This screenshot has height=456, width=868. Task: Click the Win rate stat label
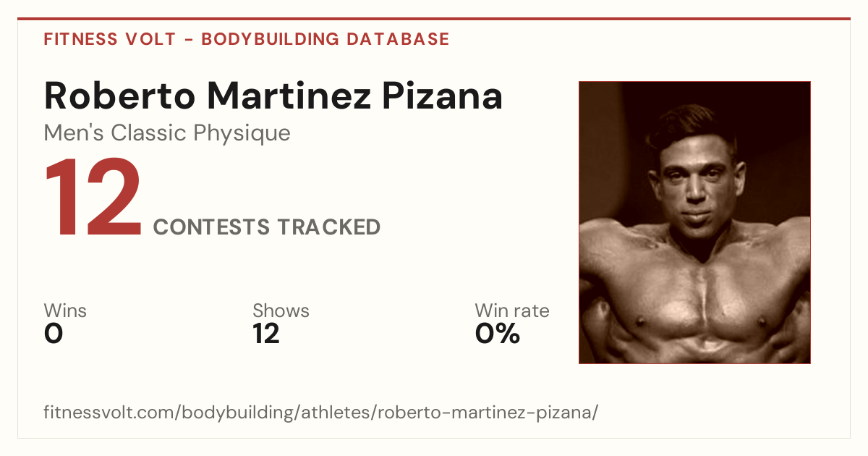point(512,311)
